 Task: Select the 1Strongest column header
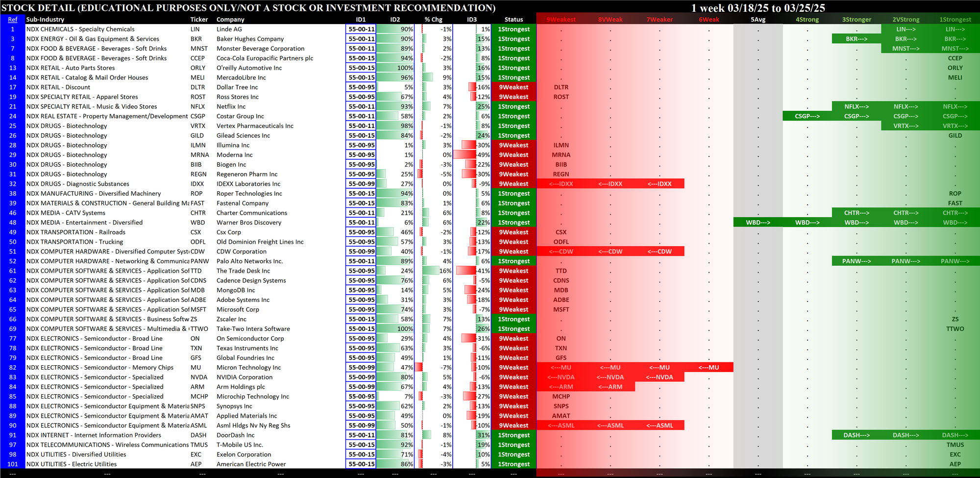(955, 20)
